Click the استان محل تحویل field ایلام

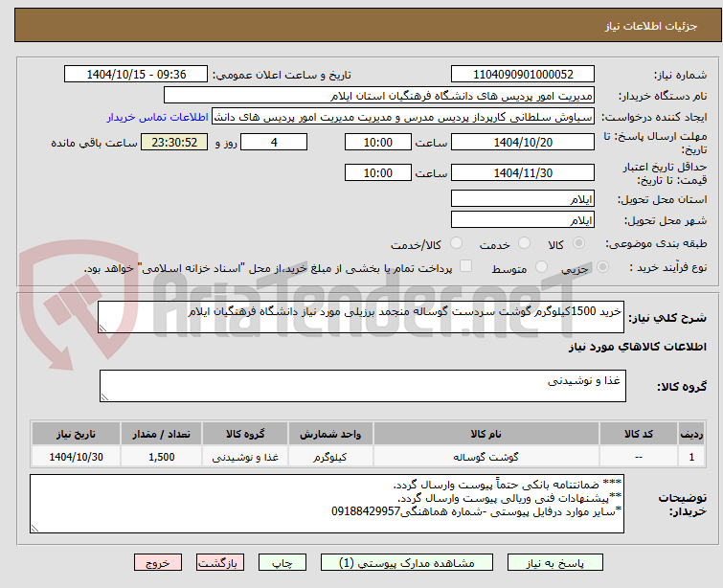tap(523, 199)
